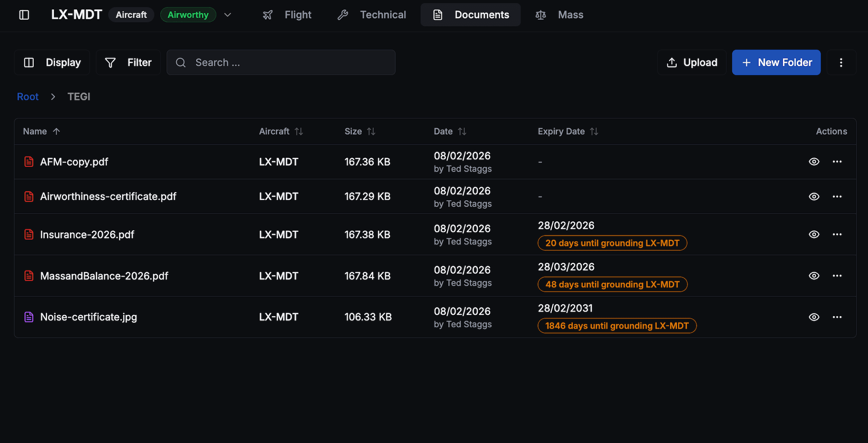Click the 20 days until grounding badge
This screenshot has width=868, height=443.
pyautogui.click(x=612, y=243)
